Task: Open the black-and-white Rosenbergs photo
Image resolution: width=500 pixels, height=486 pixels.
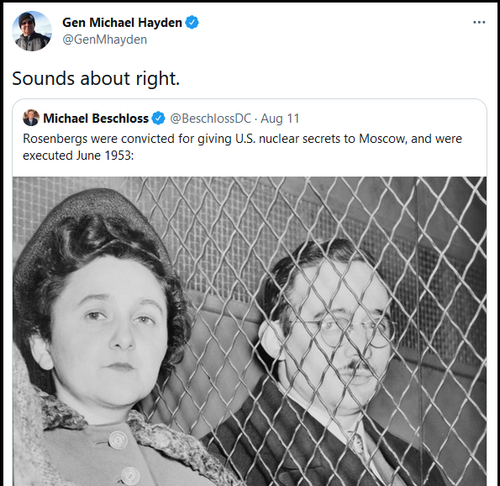Action: 249,331
